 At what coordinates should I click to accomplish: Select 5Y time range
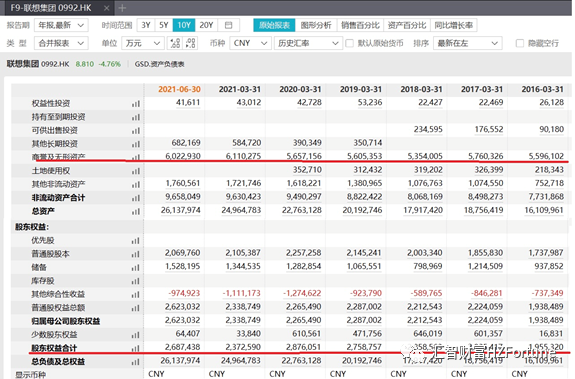(164, 25)
